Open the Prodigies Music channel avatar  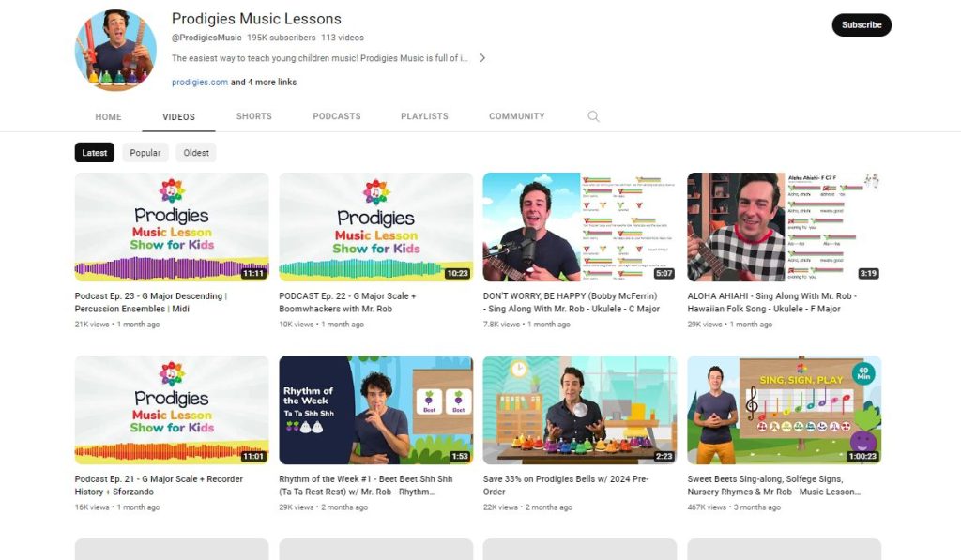(115, 51)
